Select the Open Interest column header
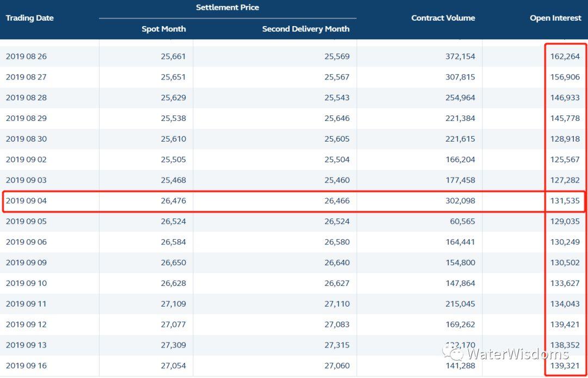The width and height of the screenshot is (588, 378). [555, 18]
